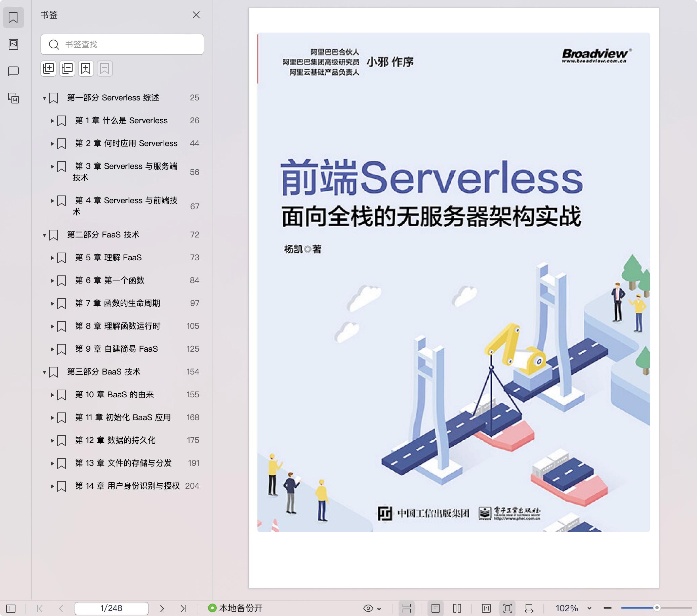Collapse 第一部分 Serverless 综述 section
This screenshot has height=616, width=697.
point(44,98)
